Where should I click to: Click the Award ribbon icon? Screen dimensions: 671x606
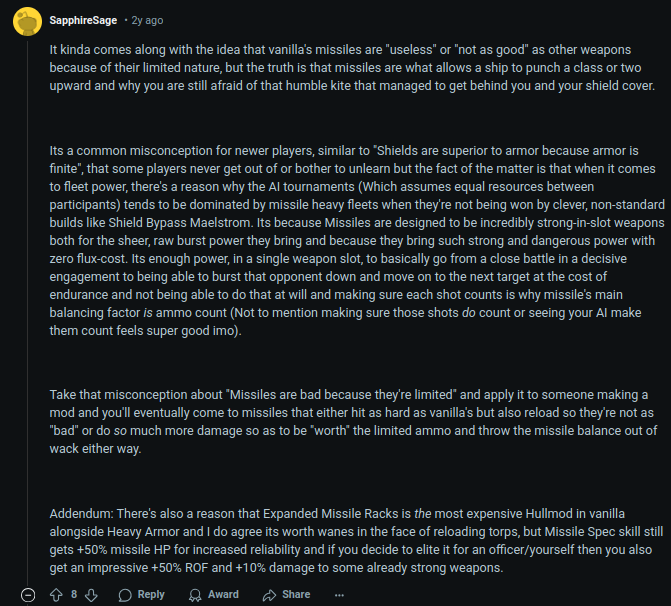pyautogui.click(x=195, y=595)
